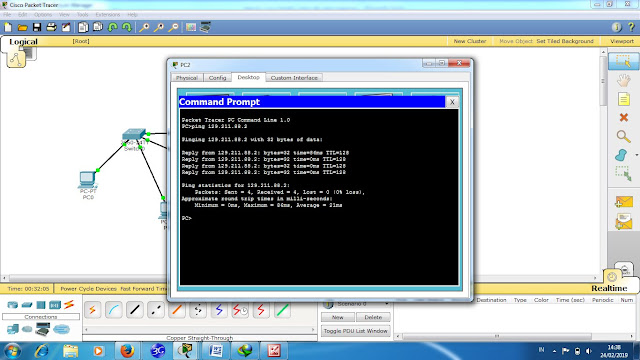Click the Viewport button
This screenshot has width=640, height=360.
pos(622,41)
